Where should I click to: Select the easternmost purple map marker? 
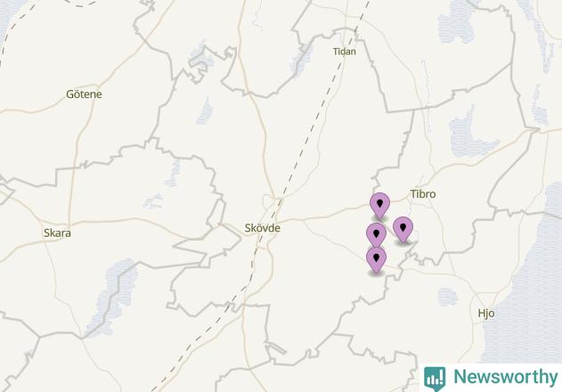pyautogui.click(x=403, y=230)
